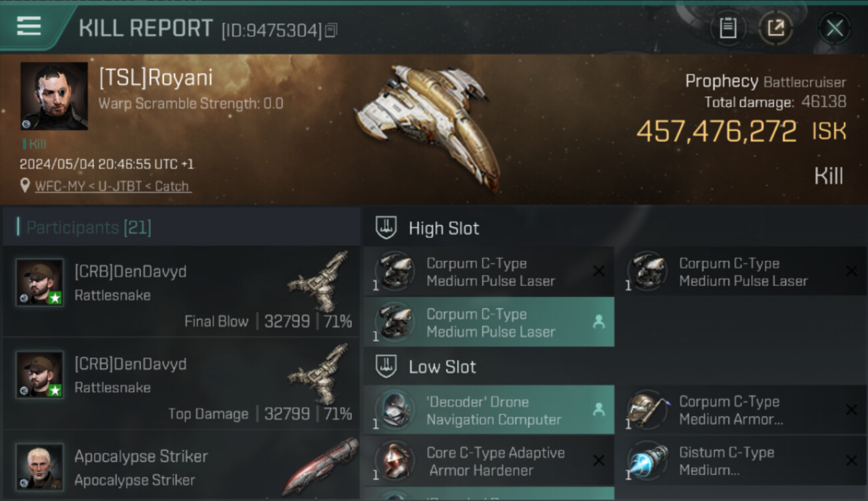Select highlighted Corpum C-Type Medium Pulse Laser

click(489, 322)
